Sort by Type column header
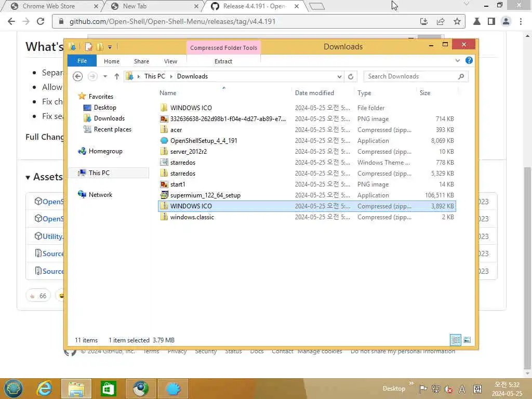The height and width of the screenshot is (399, 532). [364, 92]
